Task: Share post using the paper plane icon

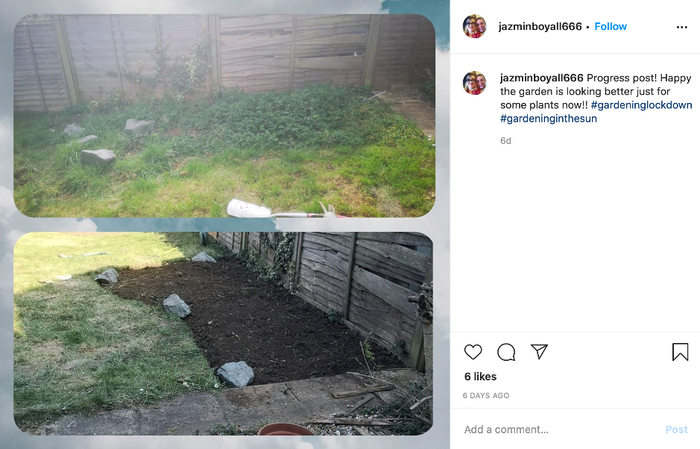Action: pos(539,352)
